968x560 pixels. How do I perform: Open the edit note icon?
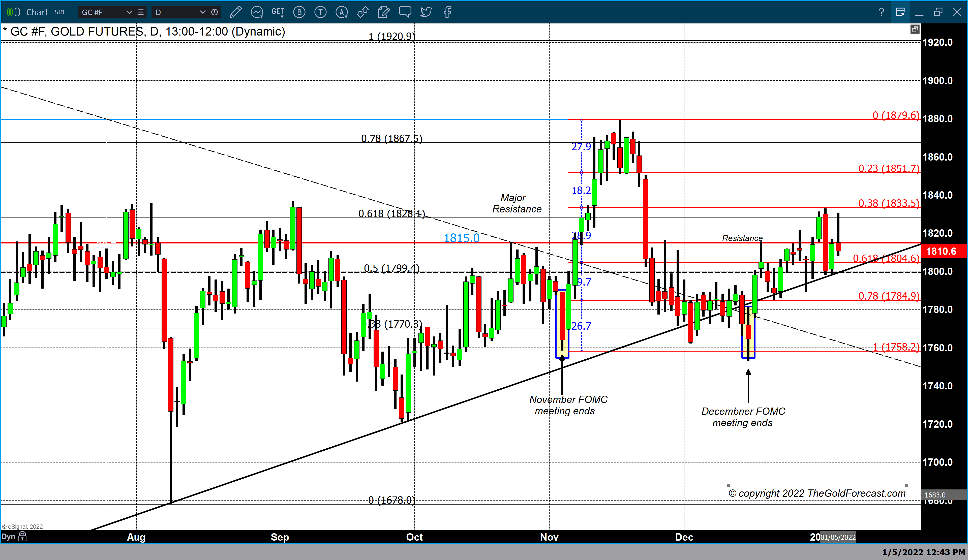point(383,12)
